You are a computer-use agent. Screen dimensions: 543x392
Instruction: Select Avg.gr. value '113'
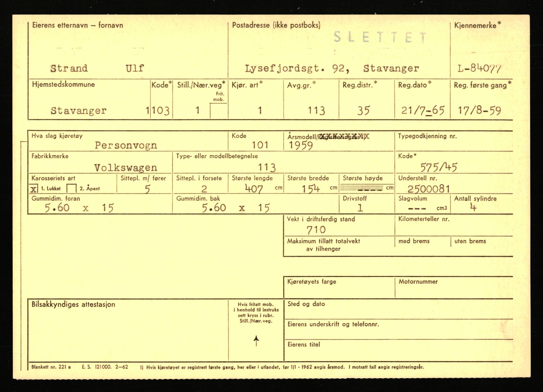[316, 111]
